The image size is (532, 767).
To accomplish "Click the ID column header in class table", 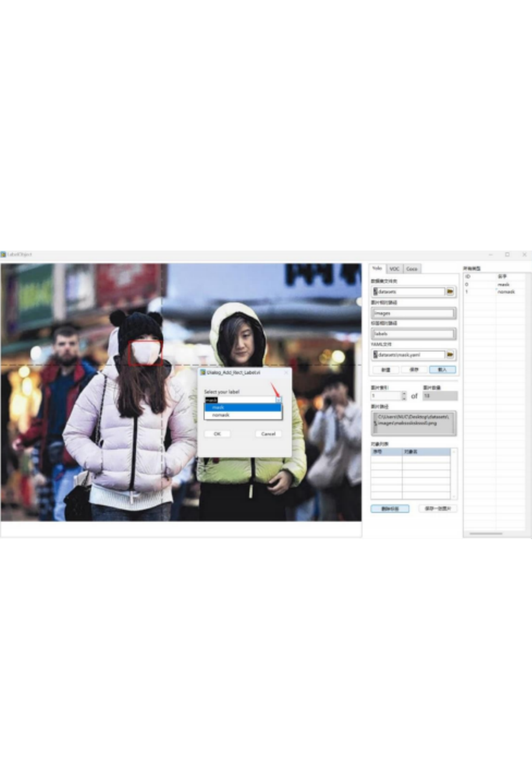I will pos(480,277).
